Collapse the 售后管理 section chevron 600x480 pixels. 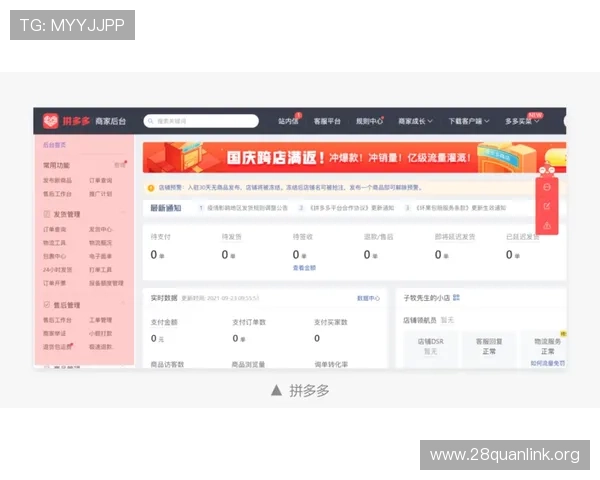[123, 303]
